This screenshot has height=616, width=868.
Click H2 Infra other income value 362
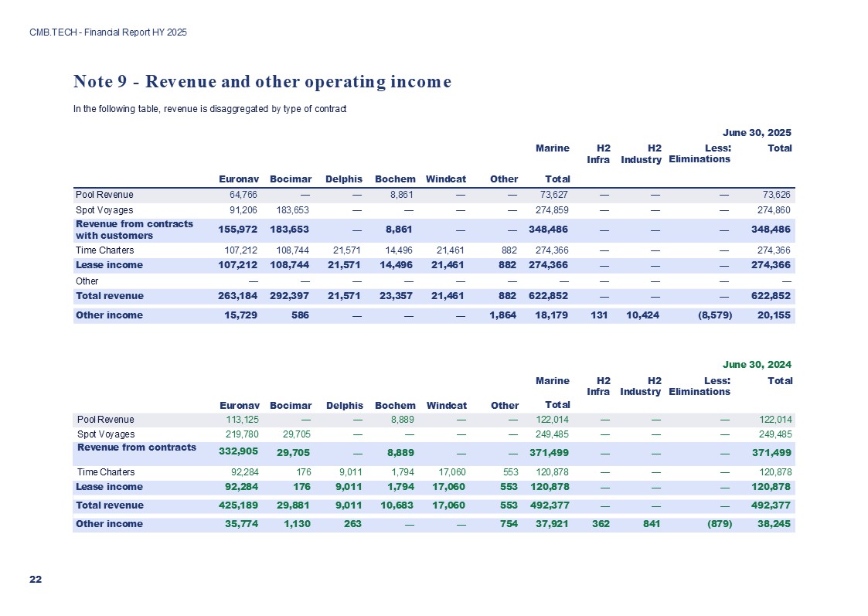coord(598,524)
